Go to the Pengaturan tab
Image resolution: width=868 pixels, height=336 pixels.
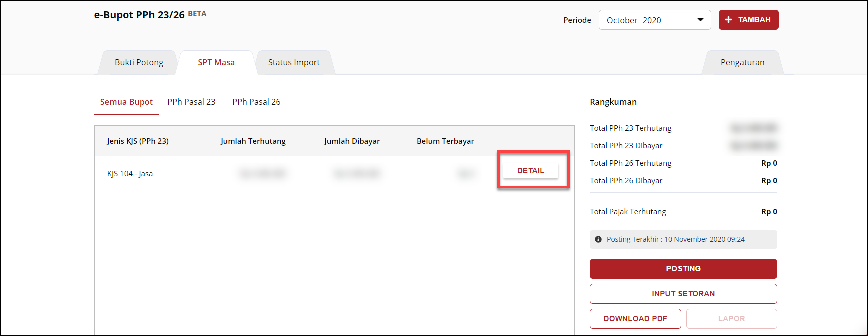(742, 63)
